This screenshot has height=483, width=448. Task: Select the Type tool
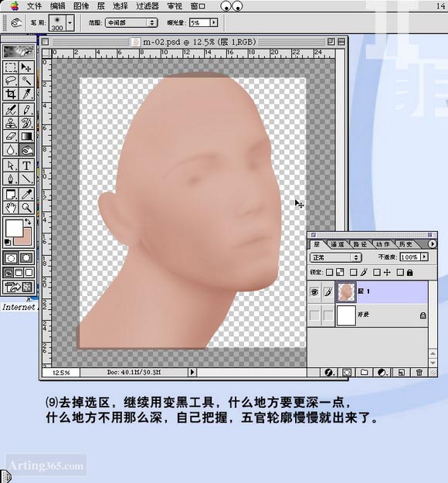point(26,165)
